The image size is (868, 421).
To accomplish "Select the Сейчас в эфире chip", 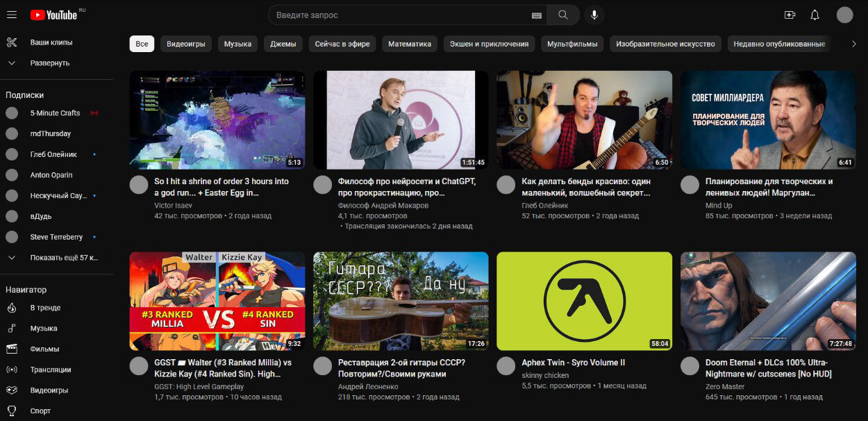I will 342,44.
